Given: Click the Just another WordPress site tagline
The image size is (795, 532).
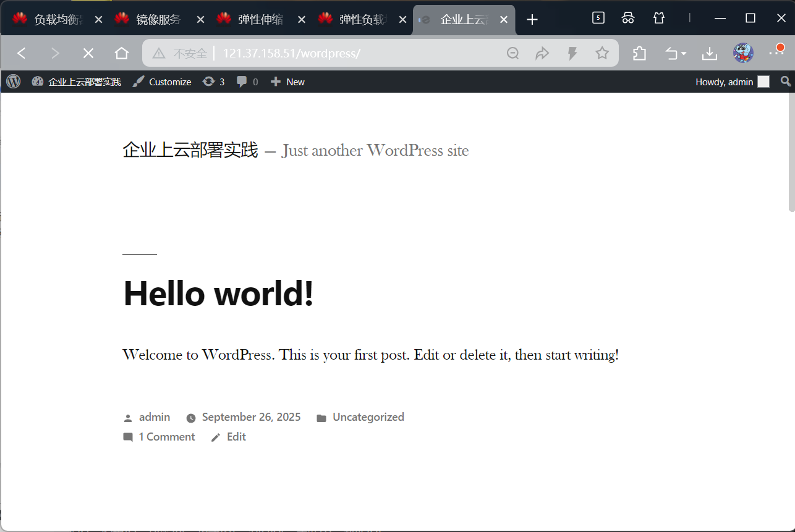Looking at the screenshot, I should [x=375, y=150].
